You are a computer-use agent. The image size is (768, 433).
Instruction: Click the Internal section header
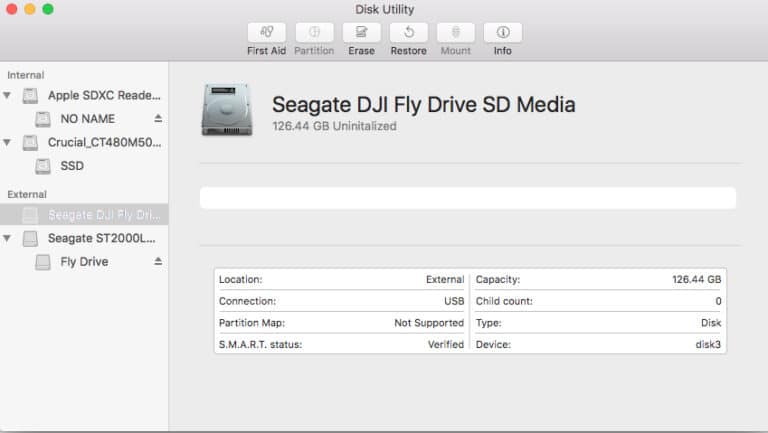point(25,75)
